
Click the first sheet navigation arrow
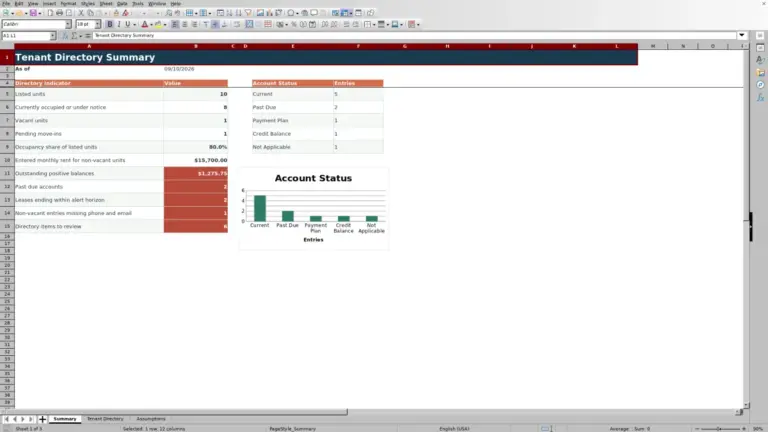pyautogui.click(x=6, y=419)
